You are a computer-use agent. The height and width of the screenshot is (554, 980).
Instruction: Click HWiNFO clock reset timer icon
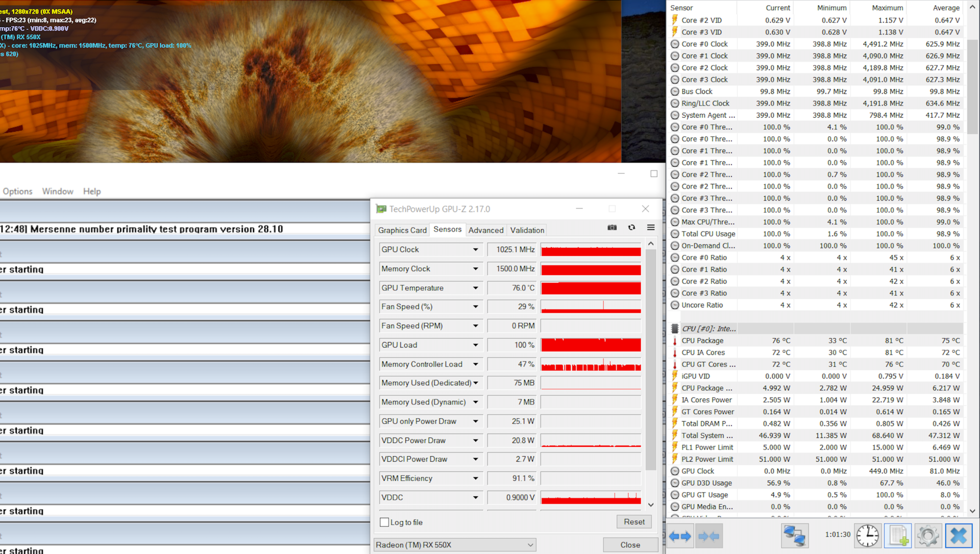[x=867, y=536]
